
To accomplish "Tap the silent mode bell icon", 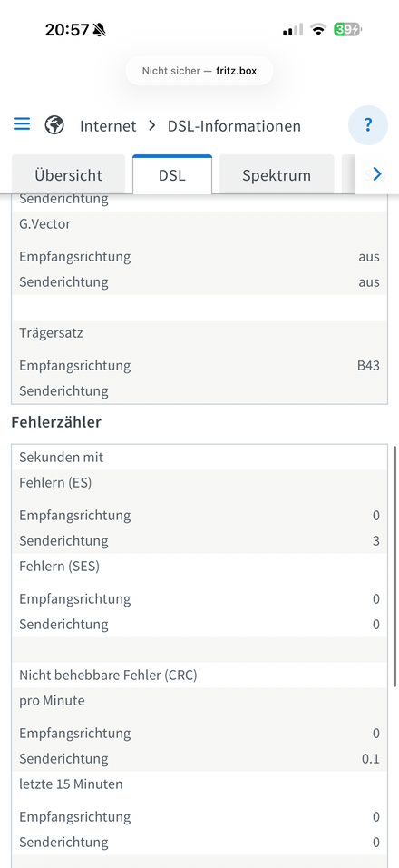I will [x=100, y=30].
